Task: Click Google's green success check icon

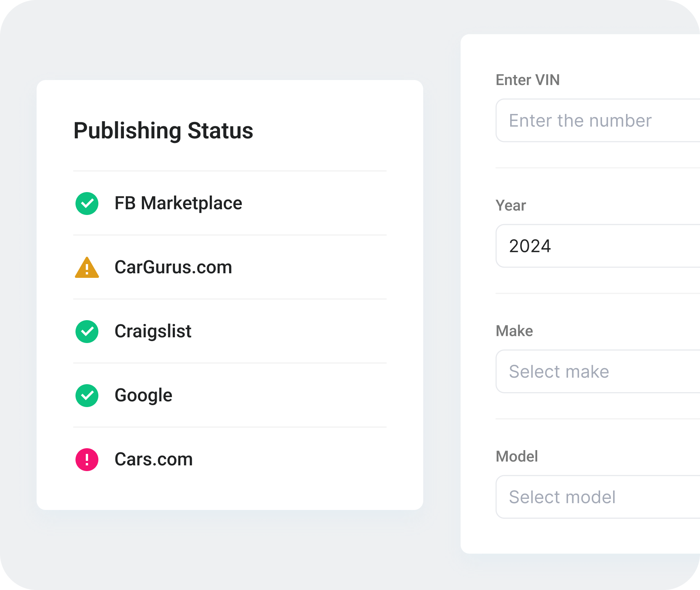Action: [x=87, y=396]
